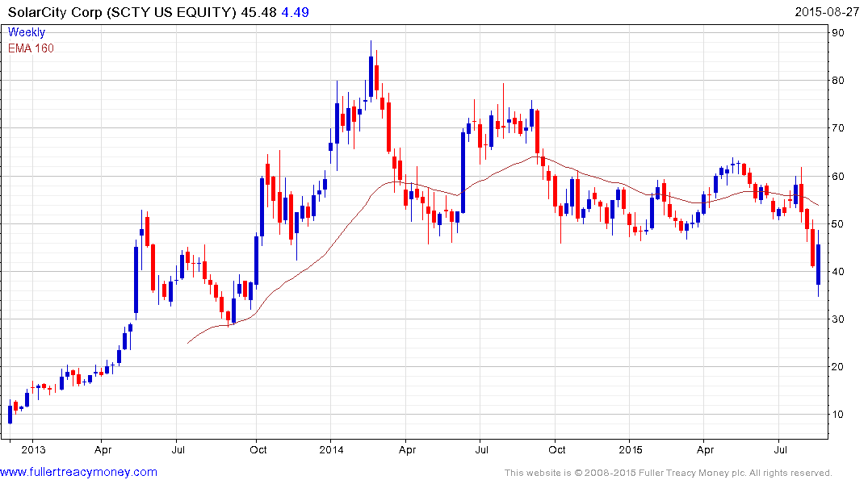The height and width of the screenshot is (484, 868).
Task: Select the 'Oct' label before 2014
Action: pyautogui.click(x=258, y=449)
